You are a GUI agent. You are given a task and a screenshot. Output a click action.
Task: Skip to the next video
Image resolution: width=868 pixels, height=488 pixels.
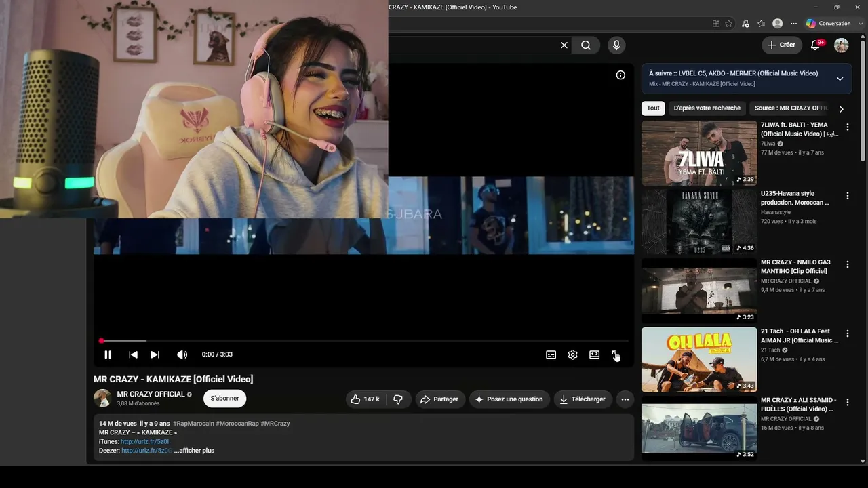[x=155, y=354]
